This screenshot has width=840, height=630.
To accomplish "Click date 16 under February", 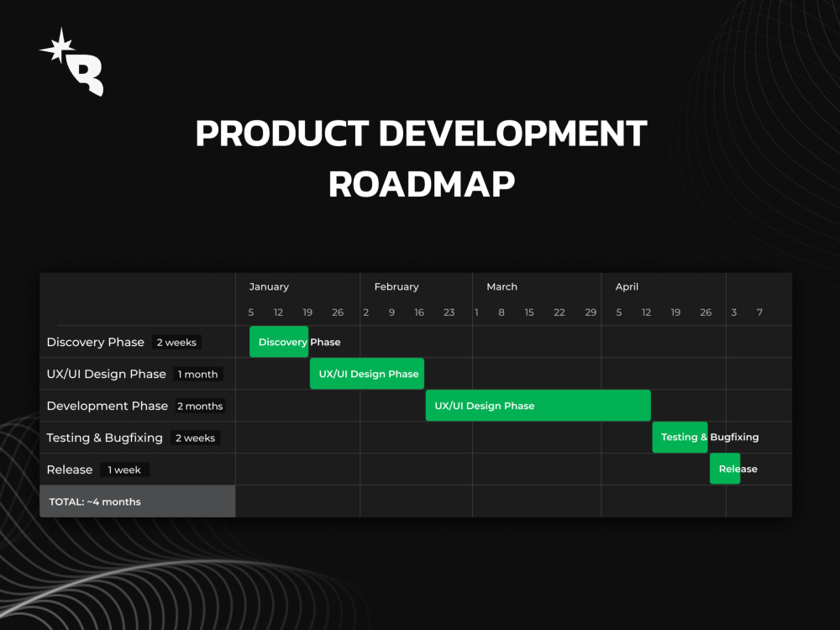I will click(x=419, y=312).
